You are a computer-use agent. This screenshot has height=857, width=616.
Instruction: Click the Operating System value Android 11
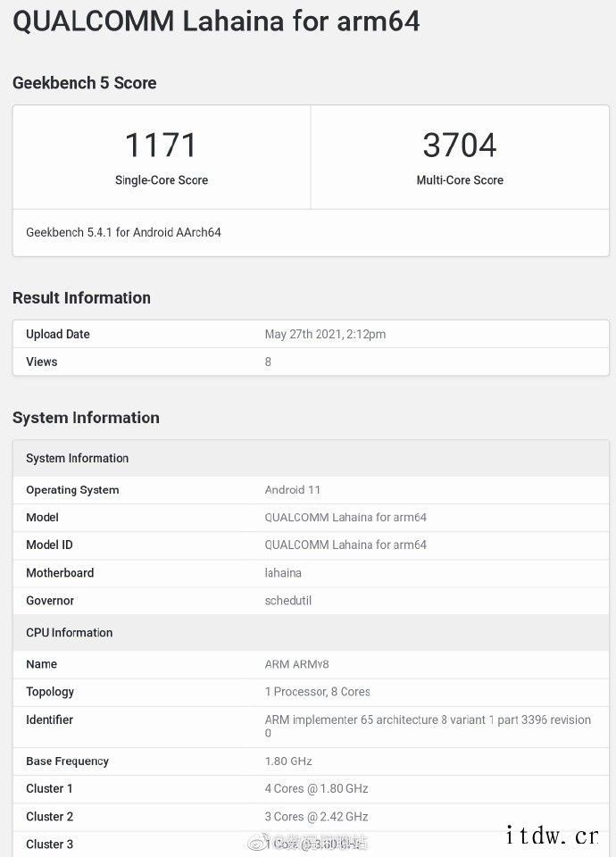click(x=293, y=489)
